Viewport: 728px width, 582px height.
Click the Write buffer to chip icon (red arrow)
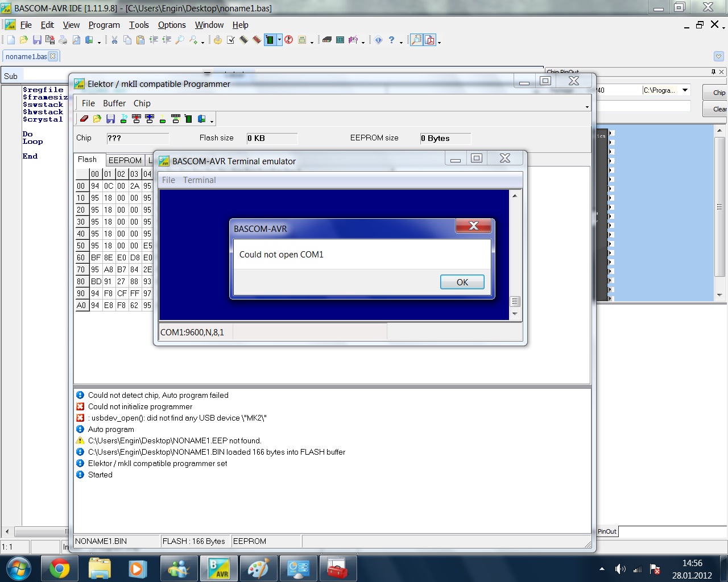click(136, 119)
